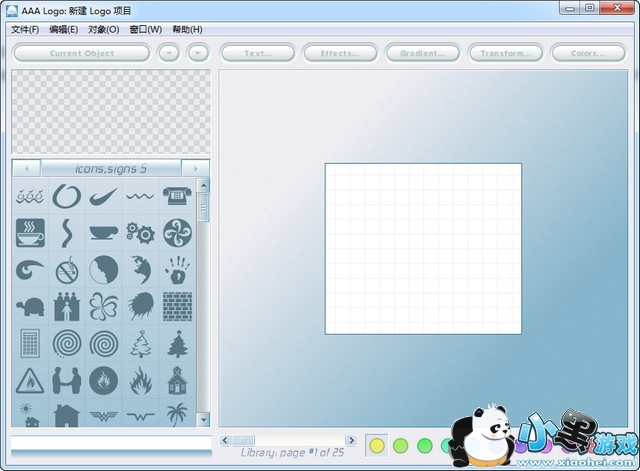640x471 pixels.
Task: Select the lime green color swatch
Action: pos(400,446)
